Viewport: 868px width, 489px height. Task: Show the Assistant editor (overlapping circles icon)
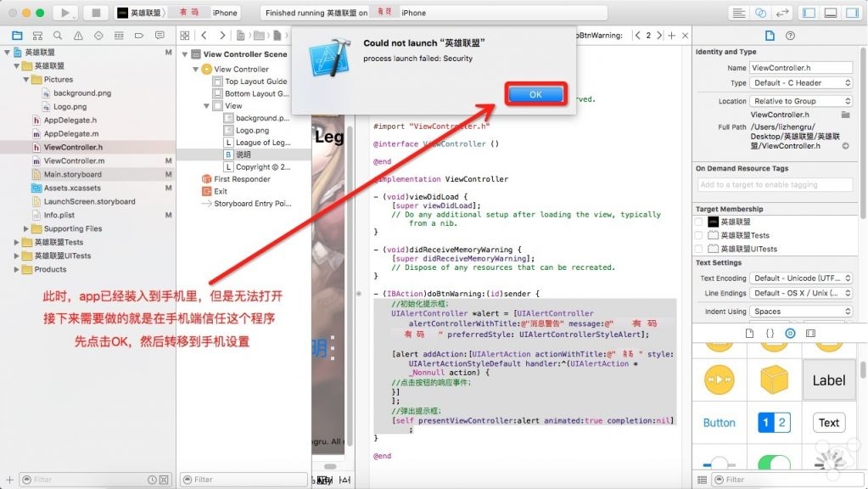pos(761,13)
